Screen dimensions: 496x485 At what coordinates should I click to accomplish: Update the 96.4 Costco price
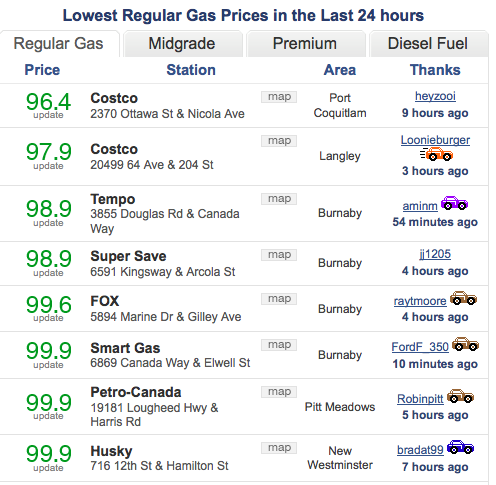coord(48,115)
